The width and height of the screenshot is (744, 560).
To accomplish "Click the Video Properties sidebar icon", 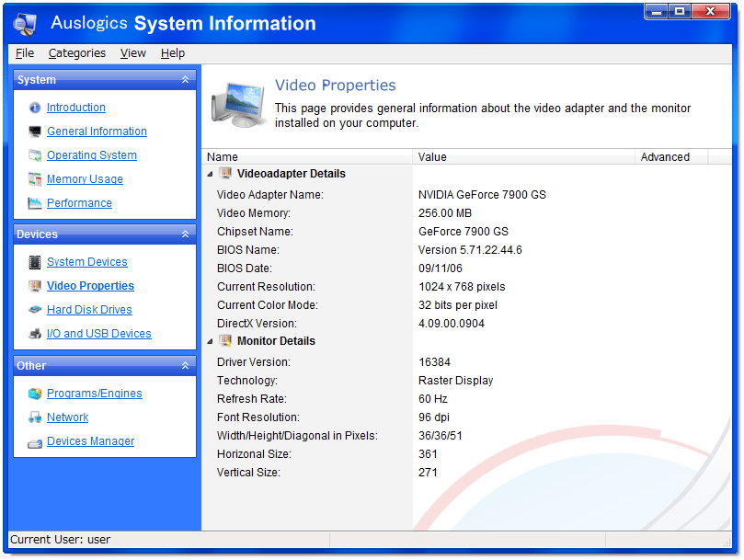I will tap(35, 286).
